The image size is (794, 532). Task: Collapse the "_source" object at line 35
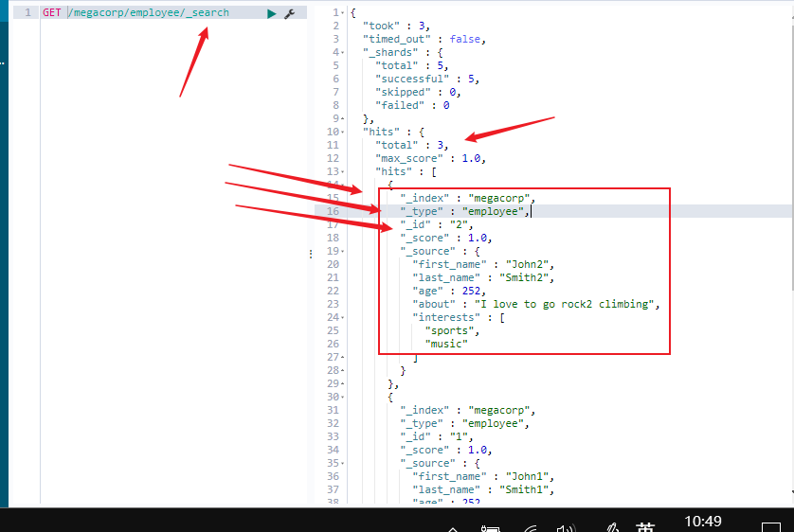(343, 463)
